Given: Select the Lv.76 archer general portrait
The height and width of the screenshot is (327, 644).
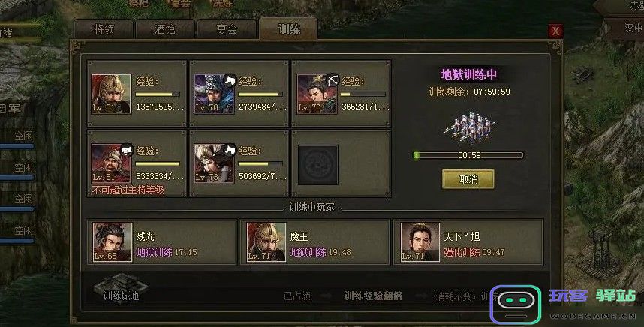Looking at the screenshot, I should [x=317, y=94].
